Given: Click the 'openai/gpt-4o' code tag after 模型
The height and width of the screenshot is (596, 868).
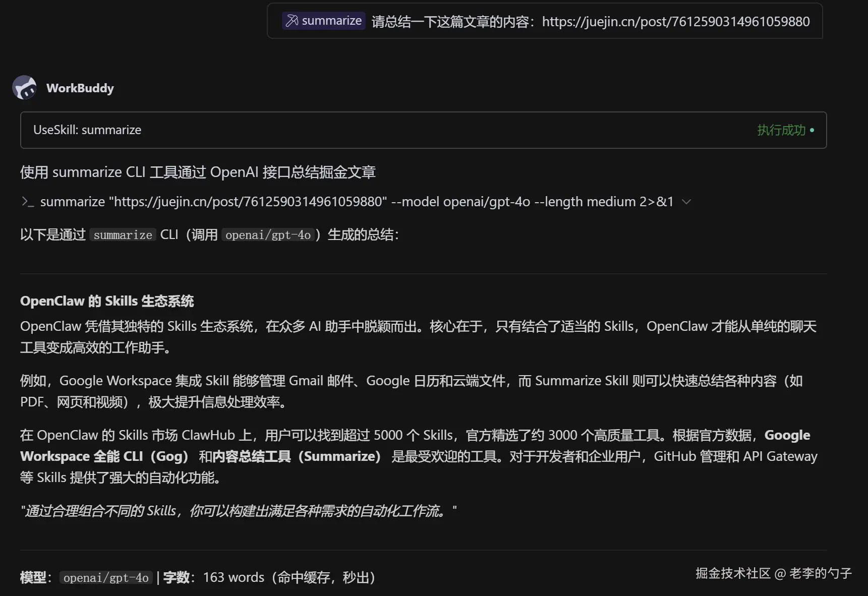Looking at the screenshot, I should [106, 578].
